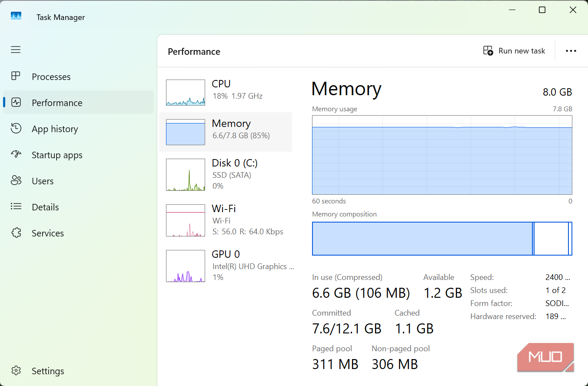The image size is (588, 386).
Task: Click the Services puzzle-piece icon
Action: (x=16, y=233)
